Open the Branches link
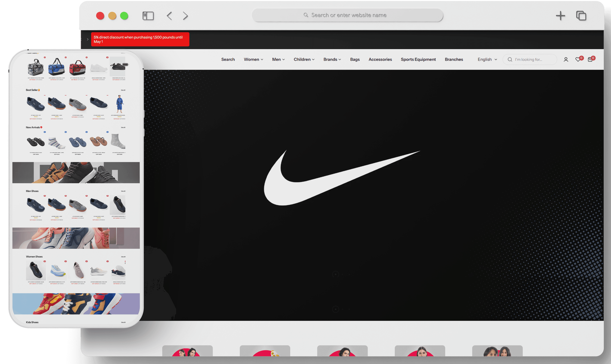The image size is (611, 364). [x=454, y=60]
